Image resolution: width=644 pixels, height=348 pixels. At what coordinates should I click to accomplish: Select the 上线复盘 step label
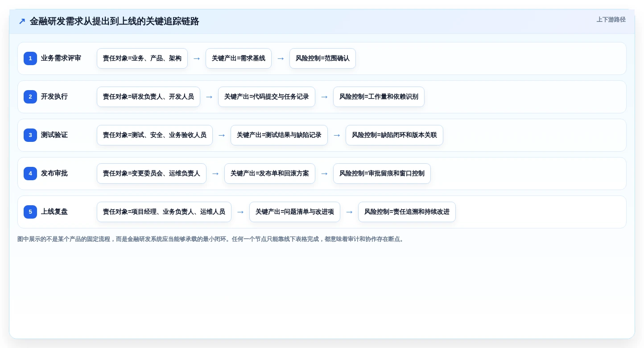pos(54,212)
